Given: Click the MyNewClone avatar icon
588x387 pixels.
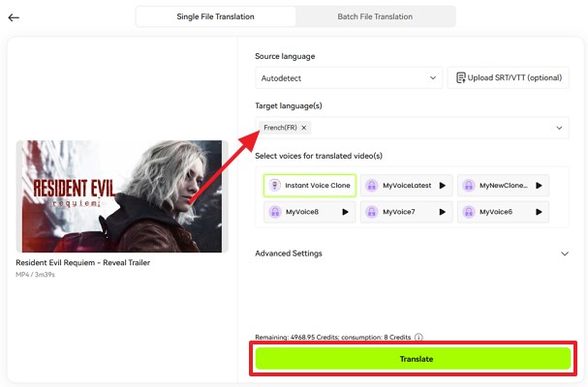Looking at the screenshot, I should pyautogui.click(x=469, y=185).
